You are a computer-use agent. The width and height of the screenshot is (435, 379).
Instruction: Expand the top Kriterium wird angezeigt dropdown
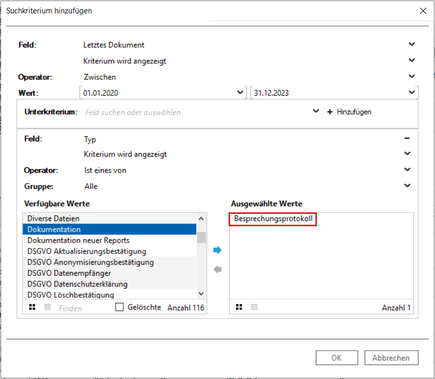tap(412, 60)
